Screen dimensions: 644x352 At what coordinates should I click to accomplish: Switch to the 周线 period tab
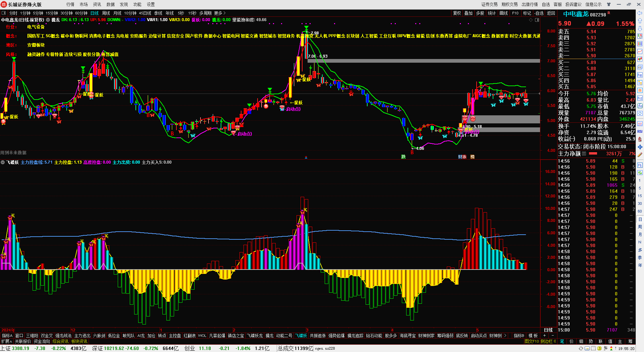click(106, 13)
